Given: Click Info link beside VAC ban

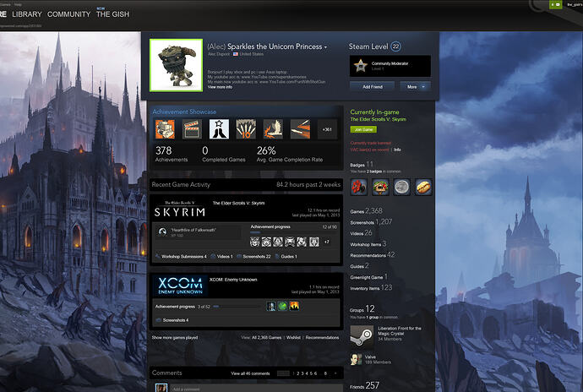Looking at the screenshot, I should (x=397, y=150).
